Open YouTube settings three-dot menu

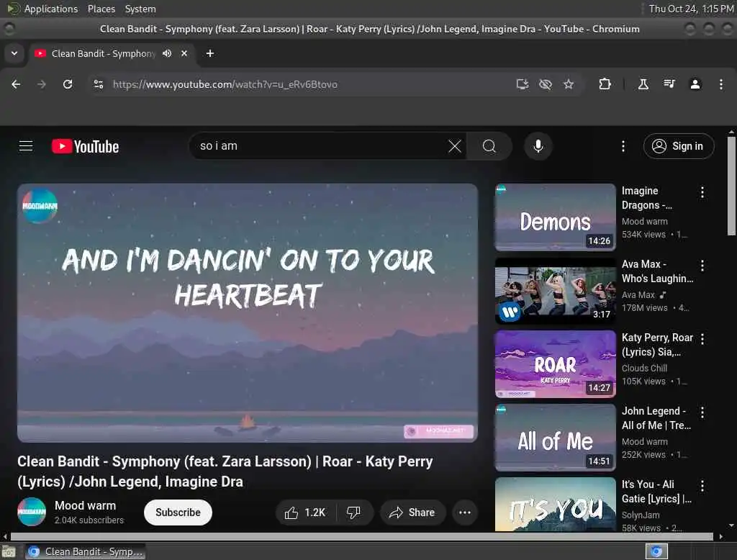pyautogui.click(x=623, y=146)
